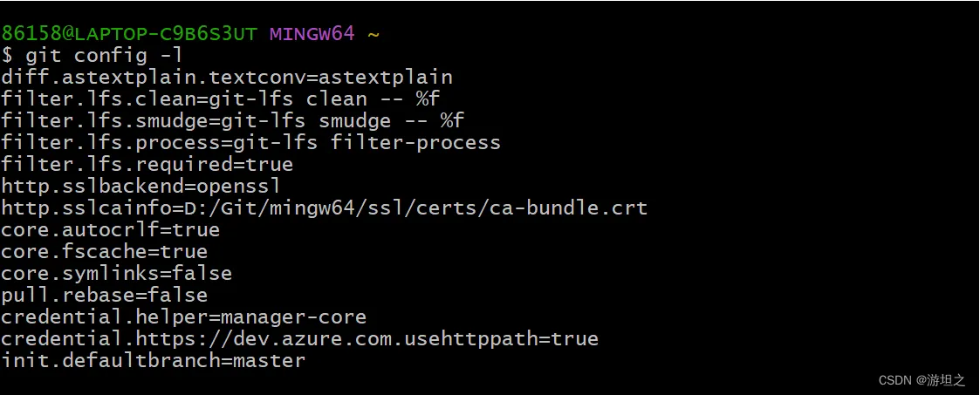Viewport: 980px width, 395px height.
Task: Click the git config -l command text
Action: (103, 56)
